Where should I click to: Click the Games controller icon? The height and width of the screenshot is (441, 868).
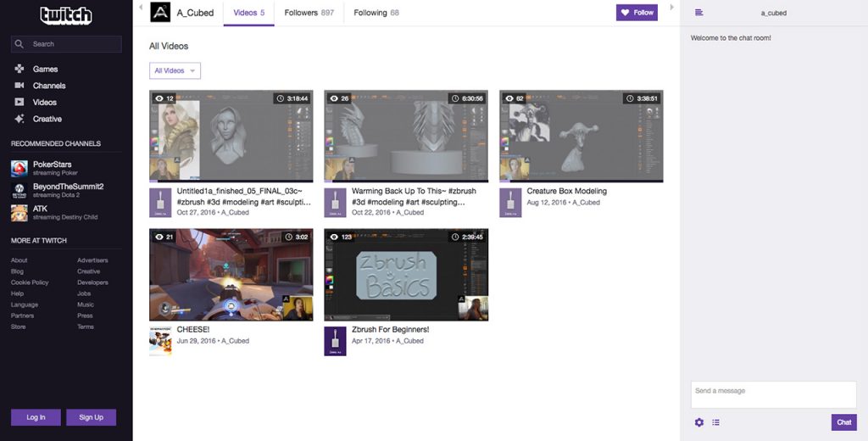[19, 69]
